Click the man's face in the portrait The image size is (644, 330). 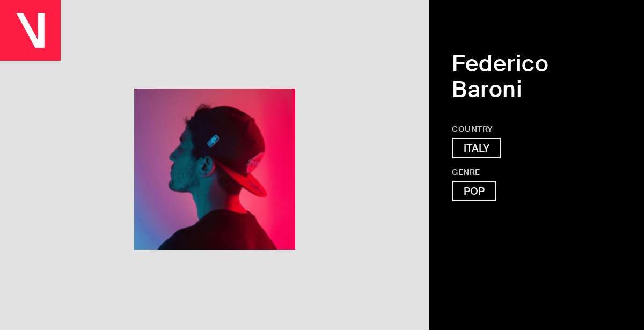[x=184, y=161]
